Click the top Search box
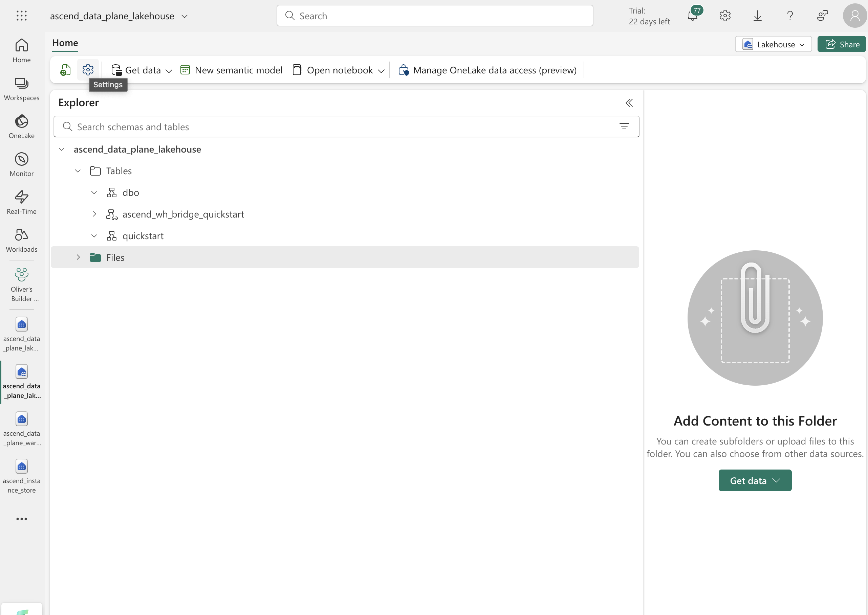This screenshot has width=868, height=615. [x=435, y=16]
